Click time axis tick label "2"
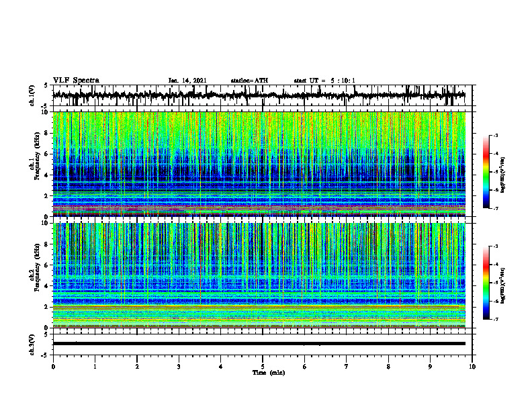 137,367
